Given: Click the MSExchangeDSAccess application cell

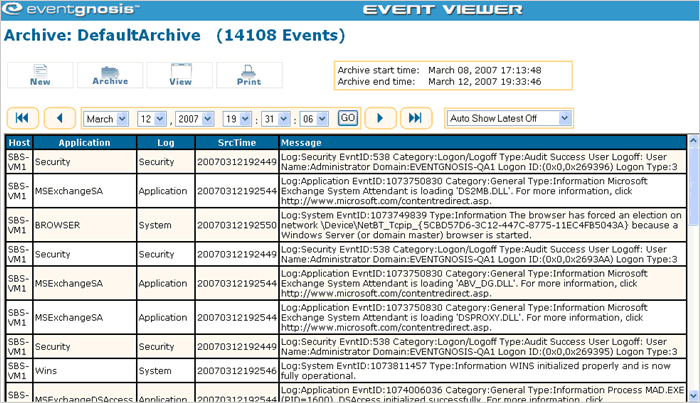Looking at the screenshot, I should (x=84, y=393).
